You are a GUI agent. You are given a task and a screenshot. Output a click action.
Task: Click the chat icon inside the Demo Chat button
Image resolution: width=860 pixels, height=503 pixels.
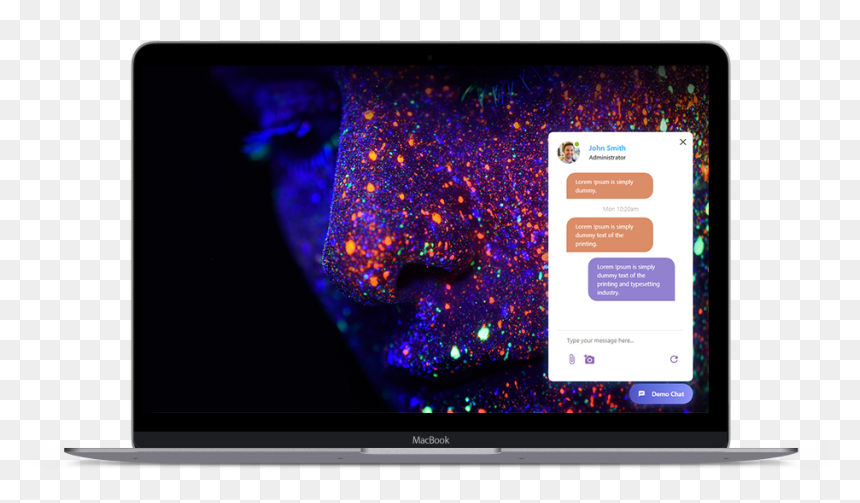click(642, 394)
